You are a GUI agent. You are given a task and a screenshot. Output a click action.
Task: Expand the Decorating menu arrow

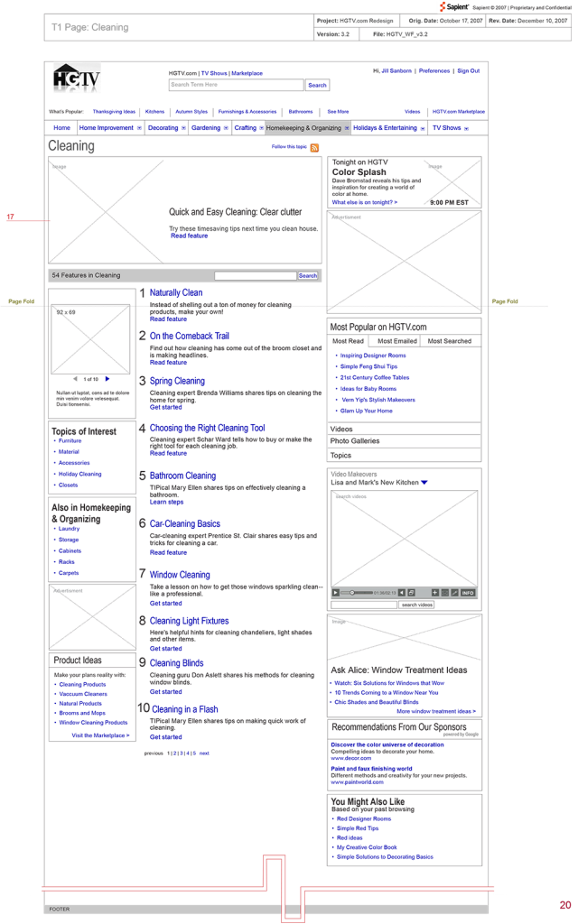pos(183,128)
